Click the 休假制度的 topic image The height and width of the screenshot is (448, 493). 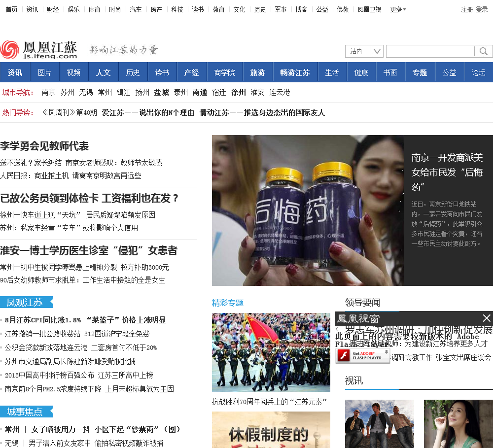pos(271,430)
